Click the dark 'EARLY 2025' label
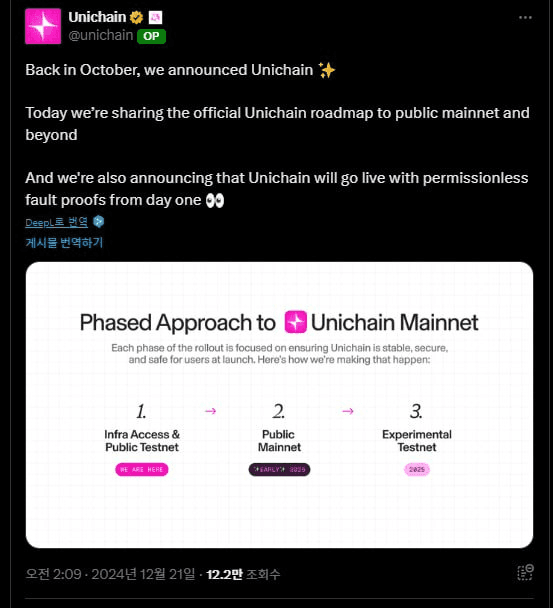 [279, 470]
